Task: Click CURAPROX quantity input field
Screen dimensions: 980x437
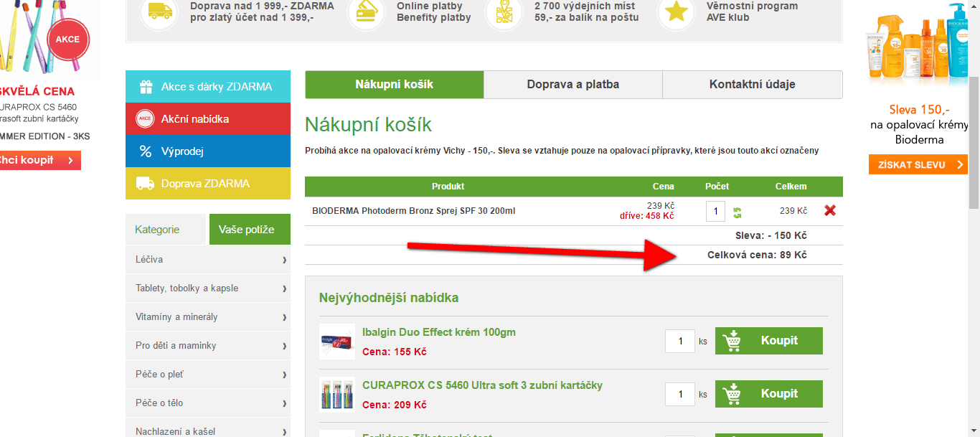Action: tap(680, 395)
